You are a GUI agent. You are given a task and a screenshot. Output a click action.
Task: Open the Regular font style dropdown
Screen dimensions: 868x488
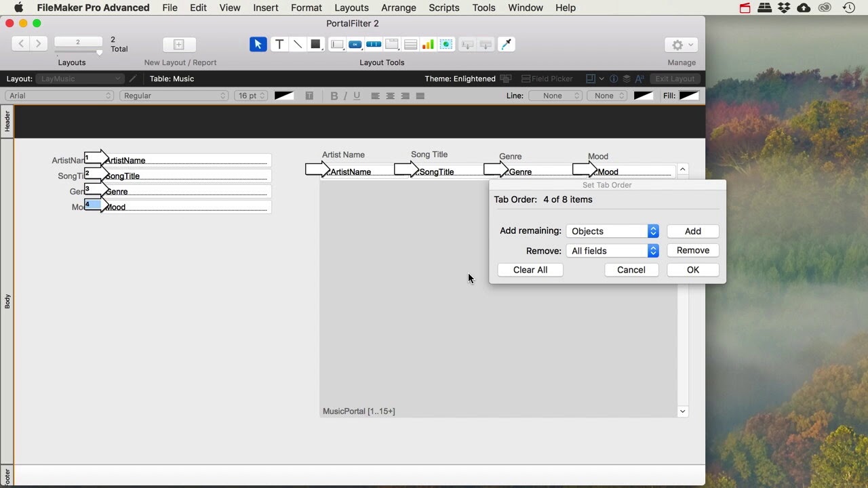click(174, 96)
